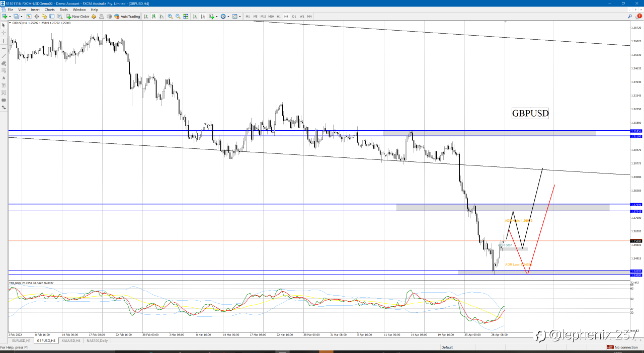Select the M1 timeframe
Image resolution: width=644 pixels, height=353 pixels.
coord(248,16)
